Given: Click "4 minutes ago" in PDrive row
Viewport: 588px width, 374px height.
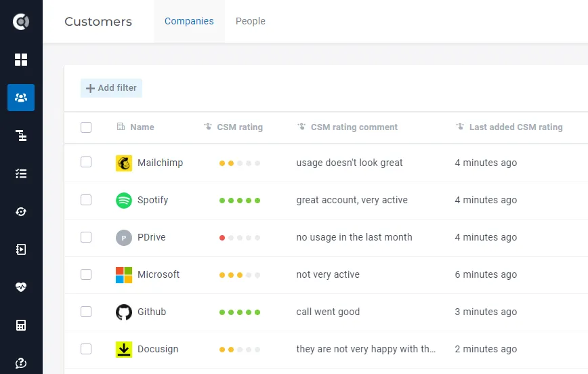Looking at the screenshot, I should (486, 237).
